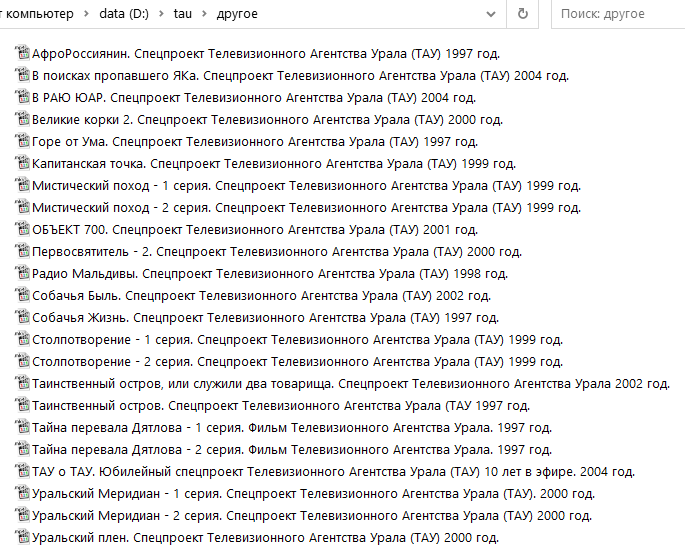Select file name АфроРоссиянин 1997 год
The height and width of the screenshot is (554, 685).
(266, 54)
